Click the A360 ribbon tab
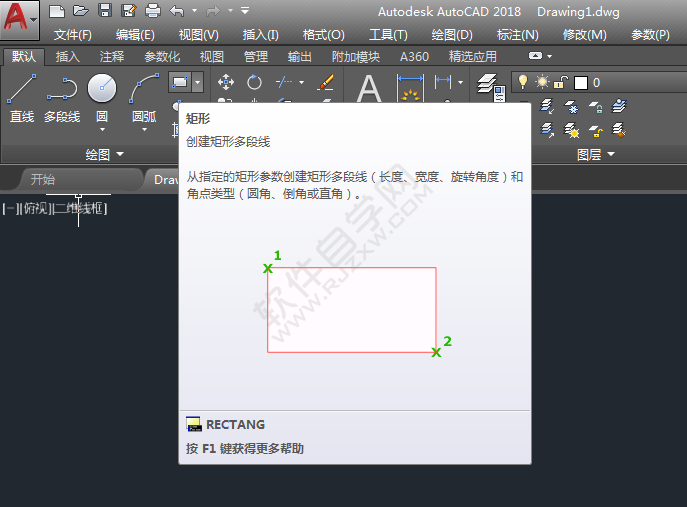The width and height of the screenshot is (687, 507). pos(414,57)
